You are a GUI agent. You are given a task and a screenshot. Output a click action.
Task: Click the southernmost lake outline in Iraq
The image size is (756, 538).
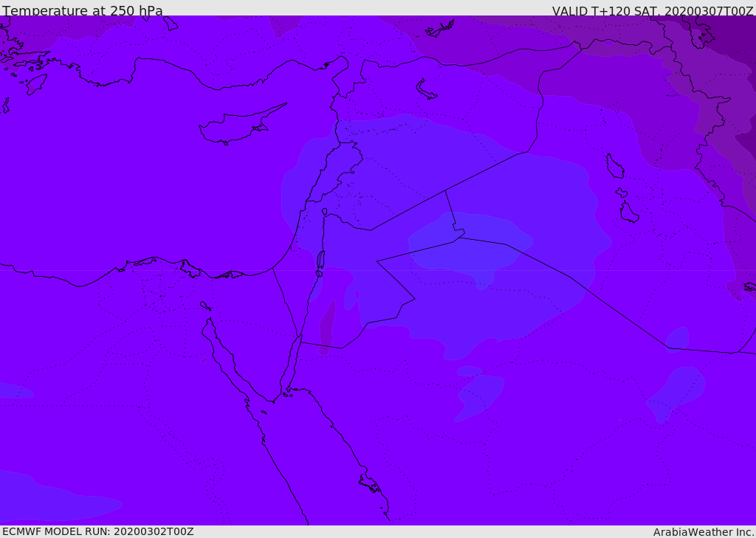[629, 213]
